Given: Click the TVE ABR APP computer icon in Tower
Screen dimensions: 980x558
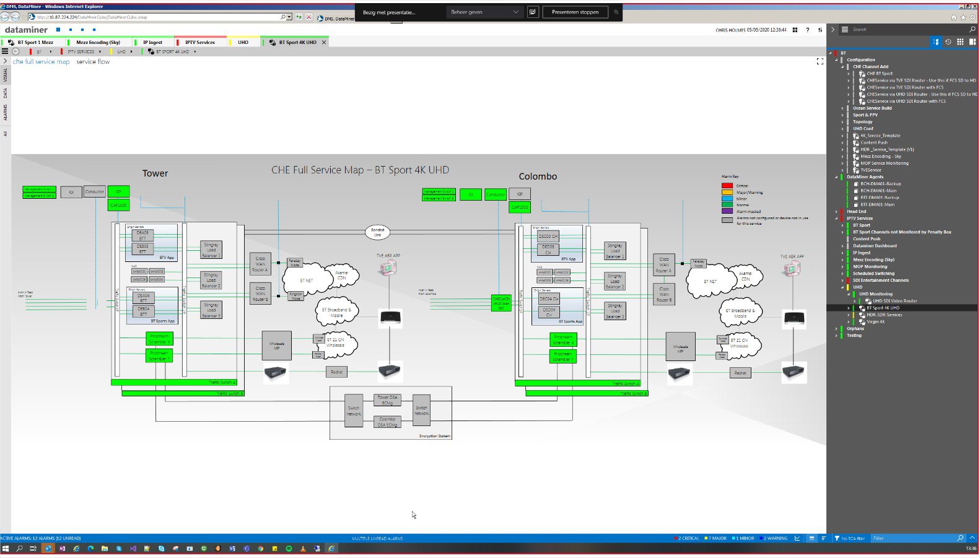Looking at the screenshot, I should [388, 268].
